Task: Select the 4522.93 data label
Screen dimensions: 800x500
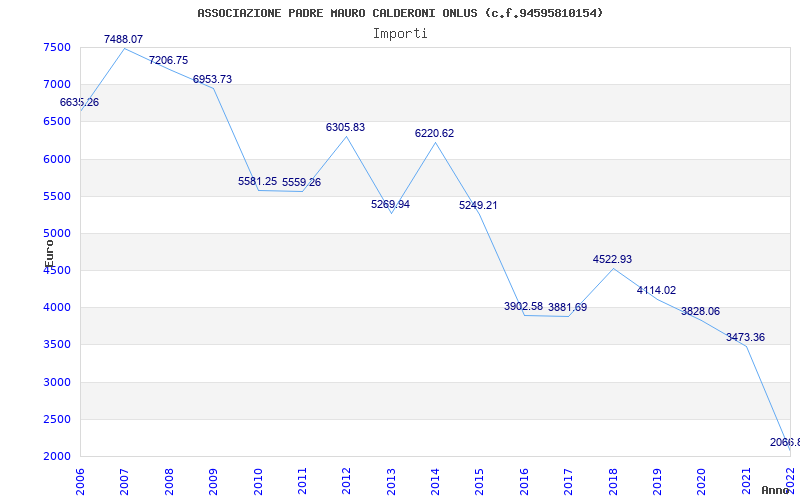Action: 612,259
